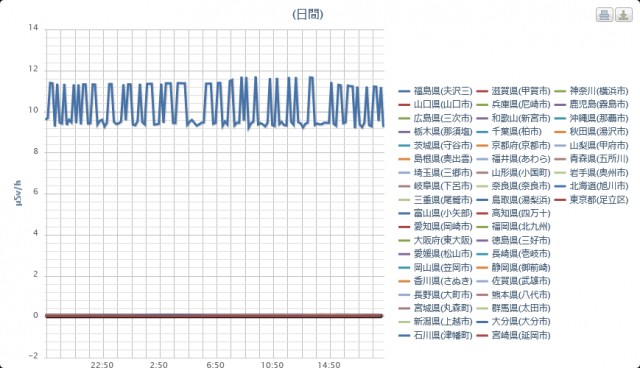The width and height of the screenshot is (640, 368).
Task: Toggle 秋田県(湯沢市) legend entry
Action: (591, 132)
